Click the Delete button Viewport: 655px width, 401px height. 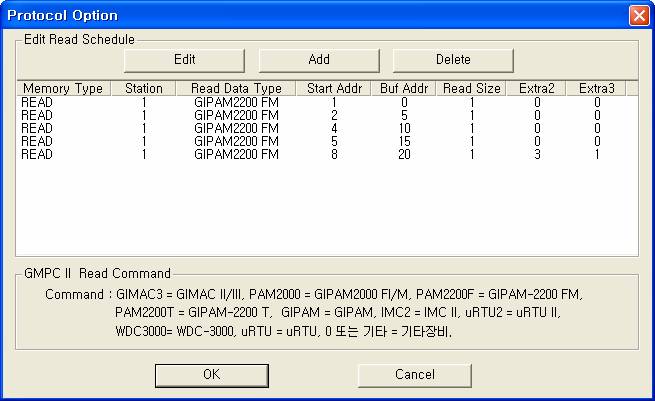452,59
